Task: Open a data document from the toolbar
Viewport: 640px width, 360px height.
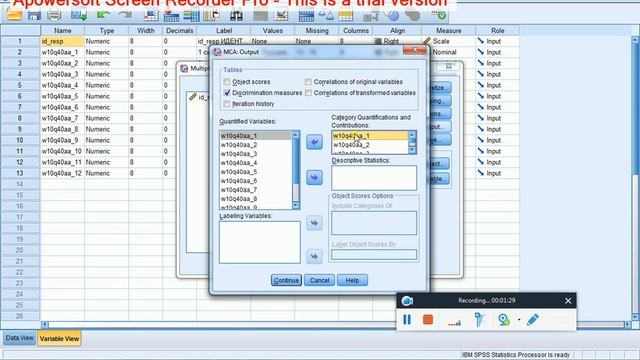Action: [x=14, y=16]
